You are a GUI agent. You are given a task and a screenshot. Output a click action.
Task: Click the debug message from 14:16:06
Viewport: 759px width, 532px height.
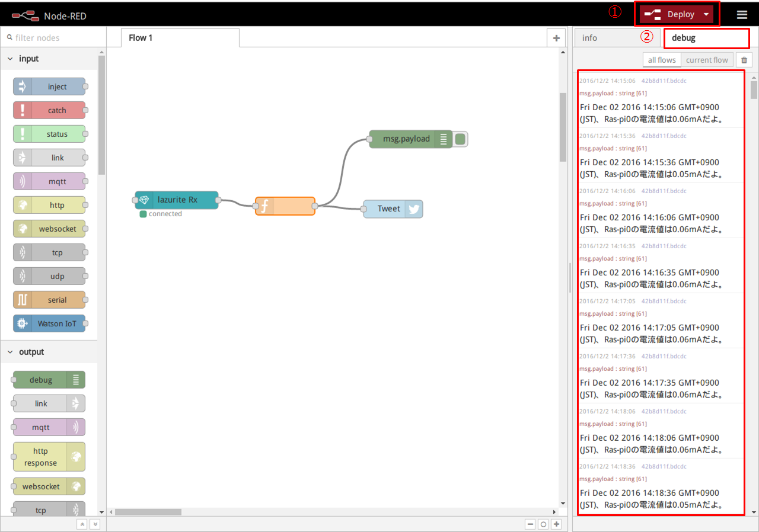661,211
